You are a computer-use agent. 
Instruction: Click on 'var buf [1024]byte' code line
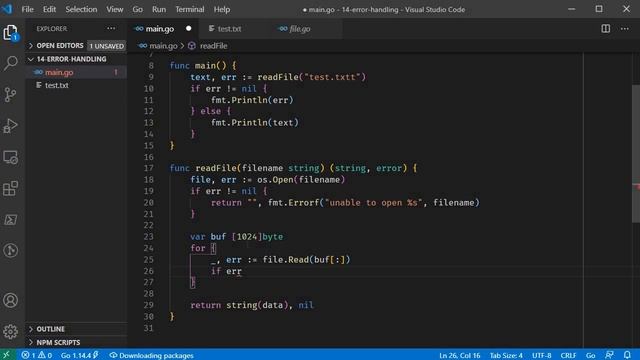[x=236, y=237]
